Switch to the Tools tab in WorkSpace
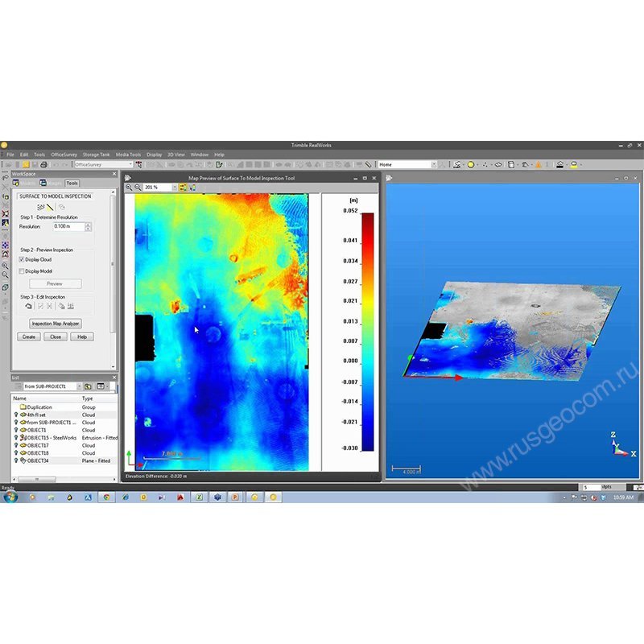Screen dimensions: 644x644 pyautogui.click(x=71, y=184)
